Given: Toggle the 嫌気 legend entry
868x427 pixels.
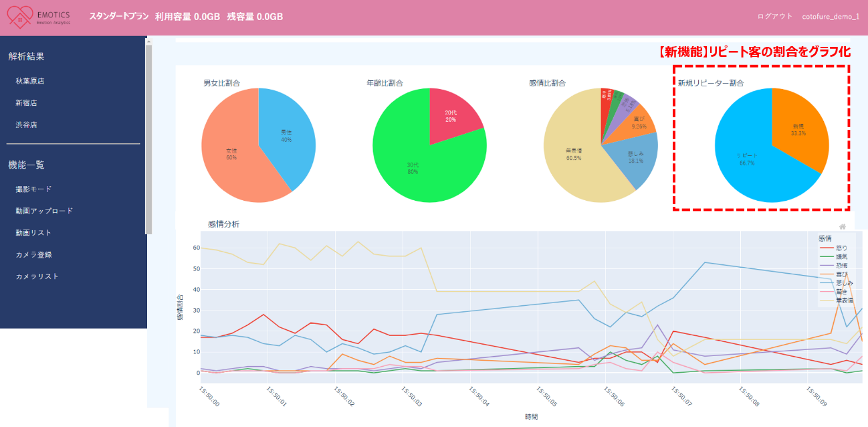Looking at the screenshot, I should coord(836,256).
